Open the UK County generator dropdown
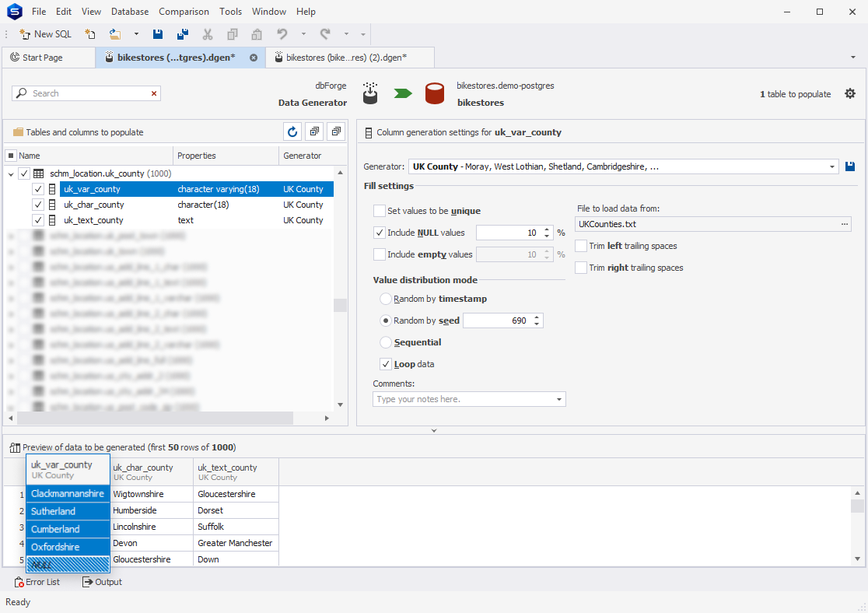 click(x=831, y=166)
